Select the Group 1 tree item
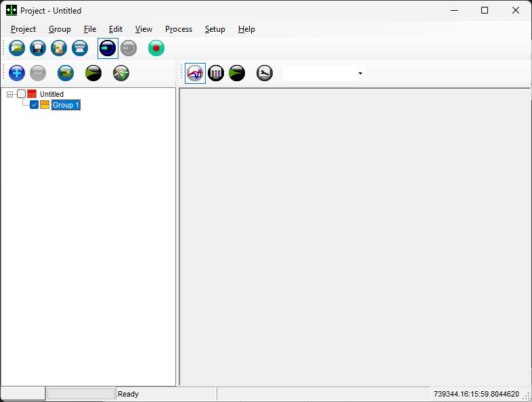The image size is (532, 402). click(66, 105)
